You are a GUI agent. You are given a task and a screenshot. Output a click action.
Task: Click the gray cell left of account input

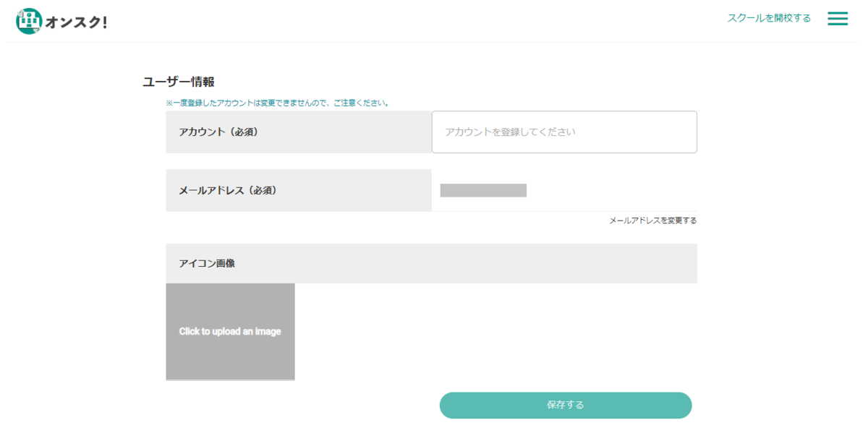pos(299,132)
